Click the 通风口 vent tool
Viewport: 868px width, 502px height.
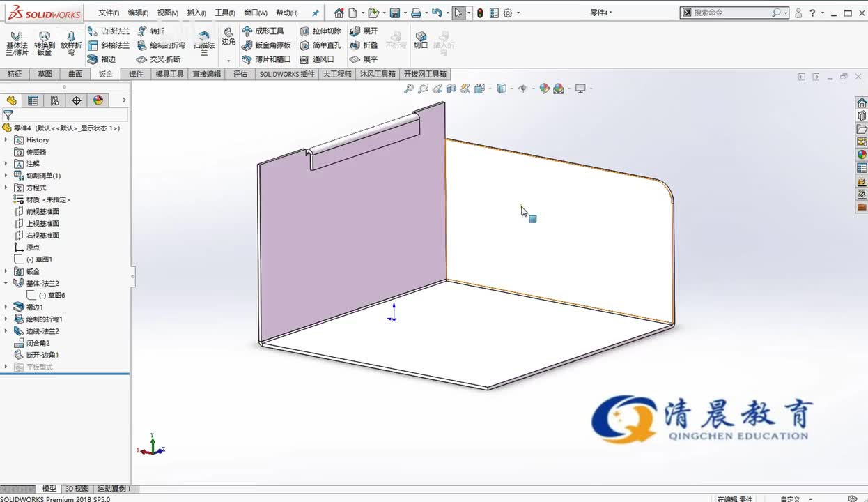click(x=317, y=59)
